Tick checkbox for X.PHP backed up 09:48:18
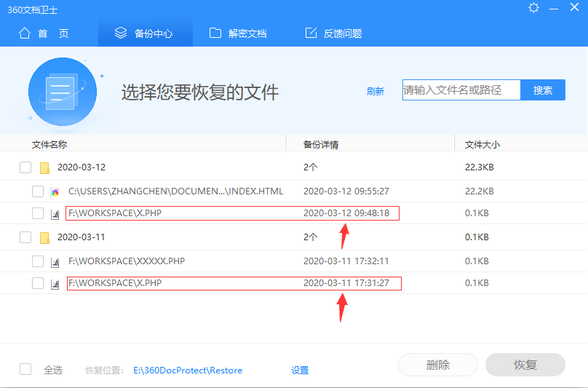Image resolution: width=588 pixels, height=388 pixels. [38, 213]
